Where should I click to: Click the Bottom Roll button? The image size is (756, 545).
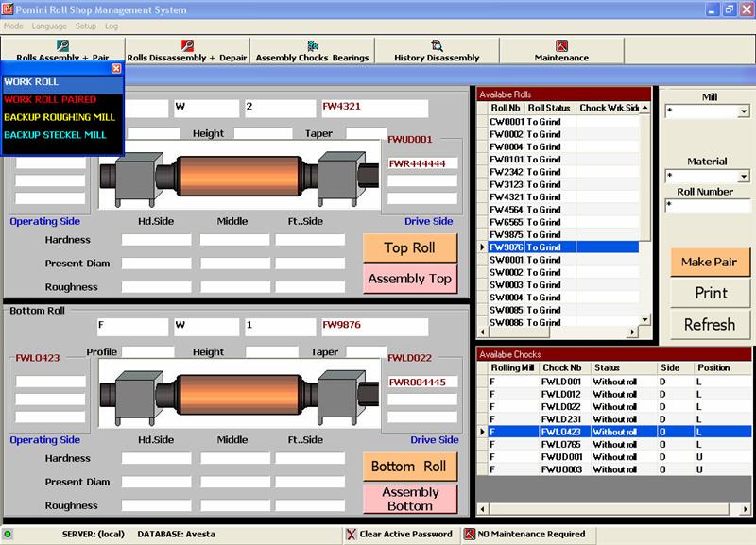pyautogui.click(x=410, y=467)
